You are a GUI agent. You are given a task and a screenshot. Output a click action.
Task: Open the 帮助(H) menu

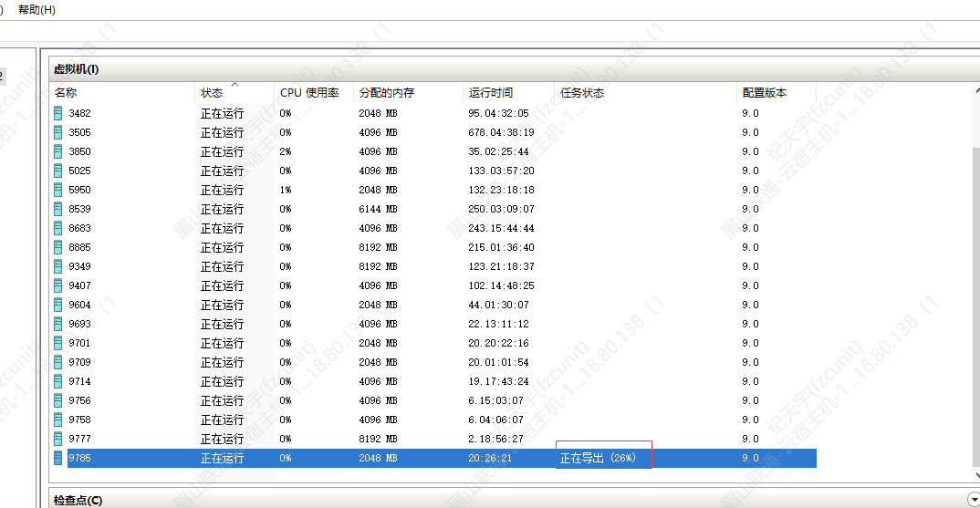click(36, 9)
